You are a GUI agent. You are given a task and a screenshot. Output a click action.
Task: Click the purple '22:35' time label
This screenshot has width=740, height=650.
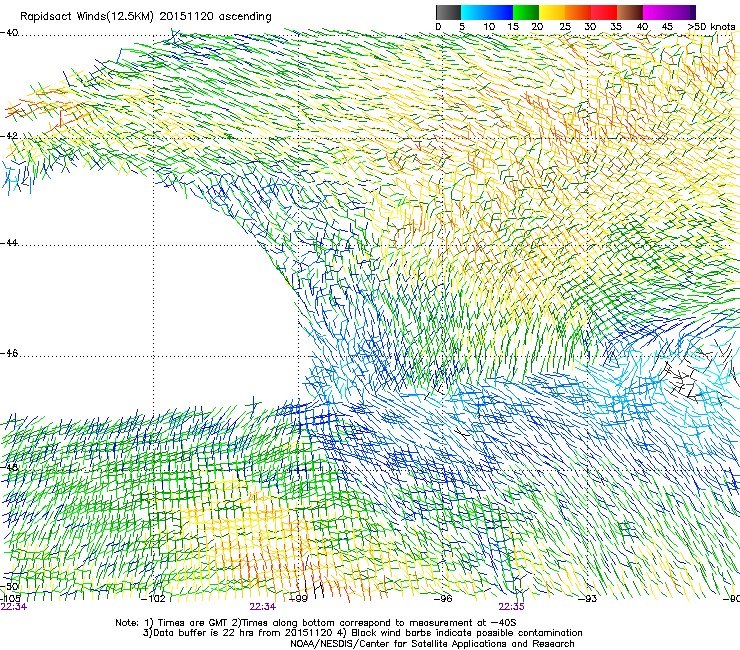point(511,607)
